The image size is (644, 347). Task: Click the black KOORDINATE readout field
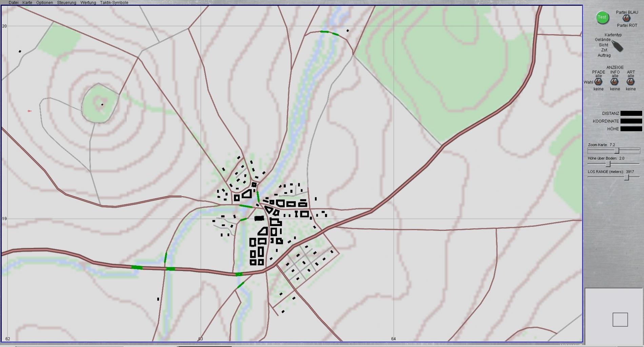coord(631,121)
